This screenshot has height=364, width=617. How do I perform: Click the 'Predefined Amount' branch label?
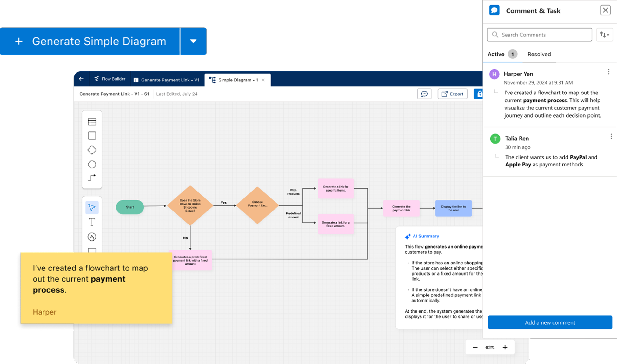(x=293, y=215)
